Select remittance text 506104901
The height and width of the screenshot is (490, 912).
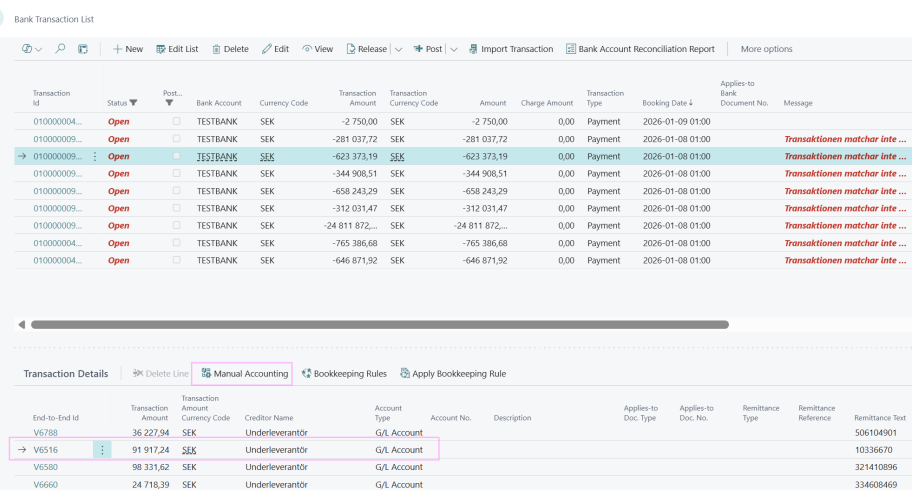876,432
